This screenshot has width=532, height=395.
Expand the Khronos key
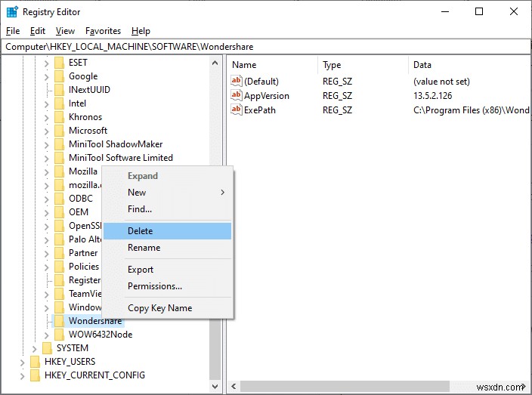pos(47,118)
